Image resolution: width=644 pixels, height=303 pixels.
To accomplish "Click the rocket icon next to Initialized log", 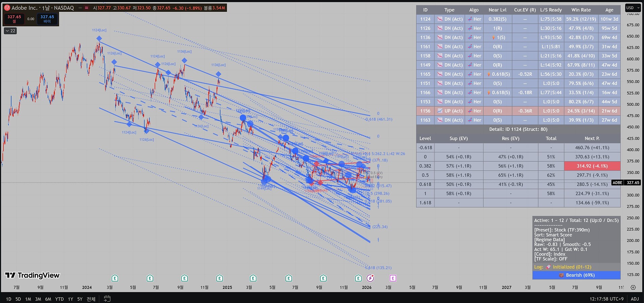I will point(548,267).
